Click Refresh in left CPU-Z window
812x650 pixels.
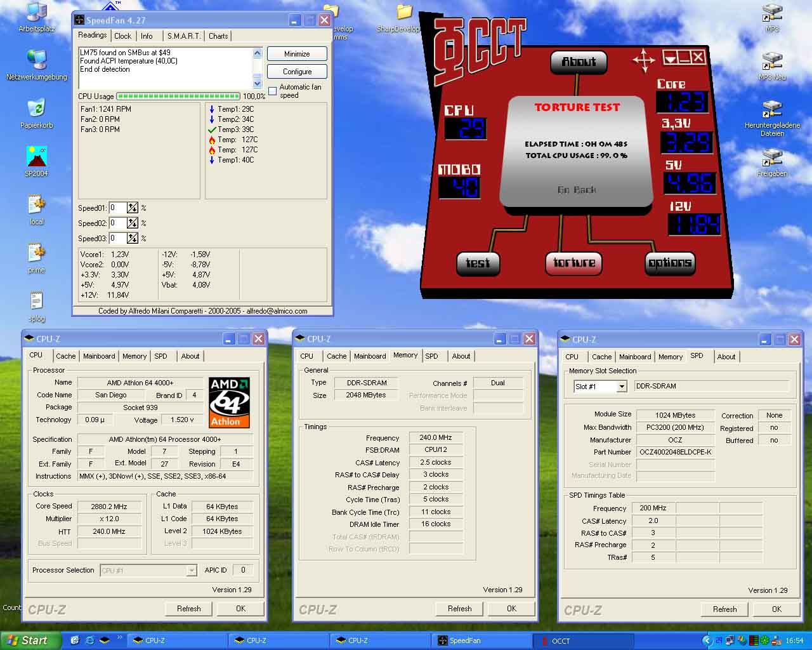tap(188, 608)
